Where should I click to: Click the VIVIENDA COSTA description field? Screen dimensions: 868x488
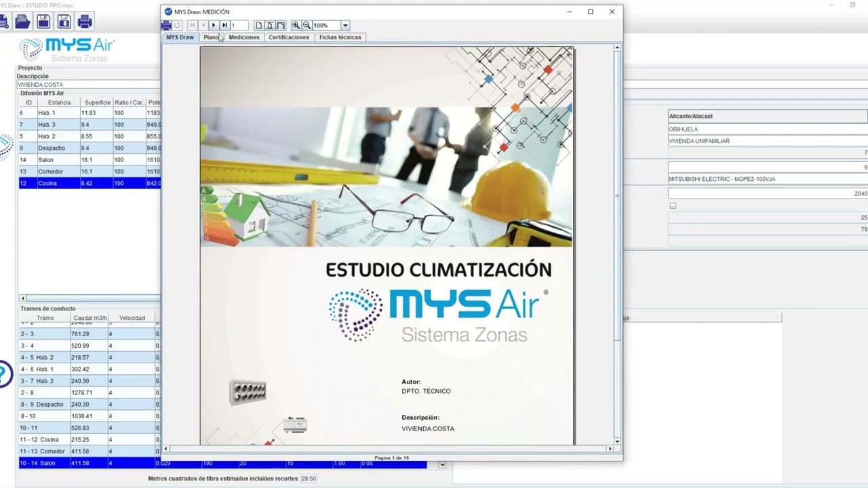click(x=88, y=85)
